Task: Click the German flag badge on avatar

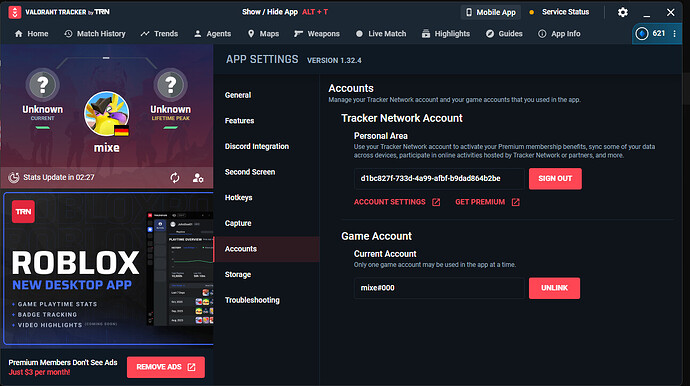Action: 121,130
